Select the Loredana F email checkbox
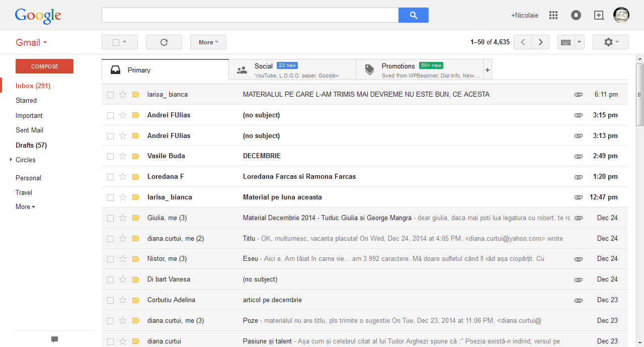 coord(110,177)
